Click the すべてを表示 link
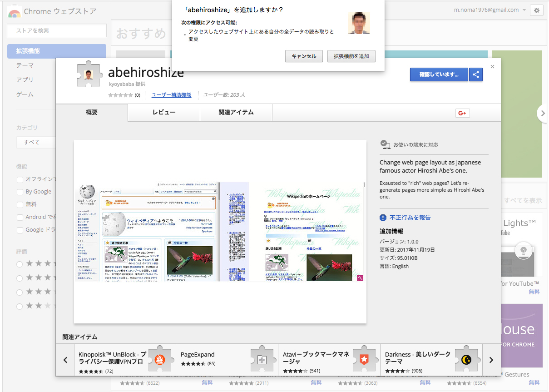The width and height of the screenshot is (549, 392). tap(523, 200)
